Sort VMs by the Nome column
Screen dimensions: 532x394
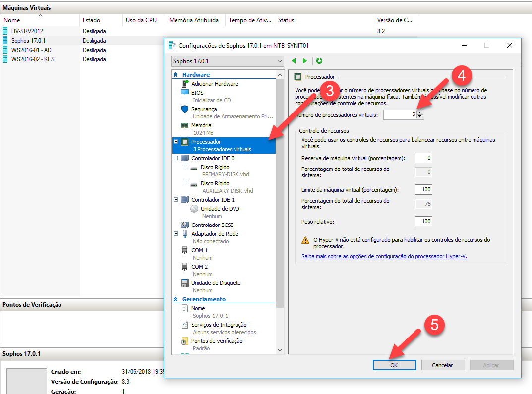[x=40, y=20]
